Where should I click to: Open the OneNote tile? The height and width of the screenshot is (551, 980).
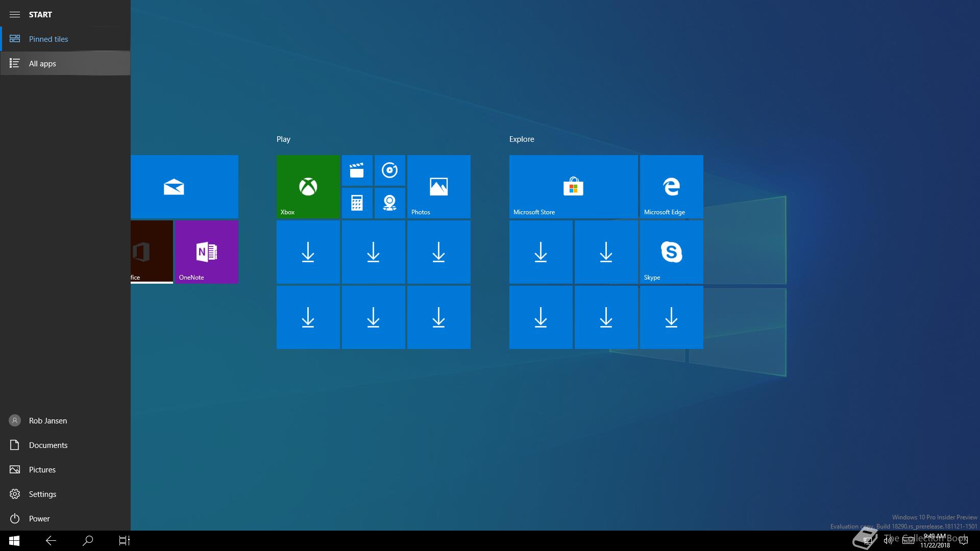[x=207, y=252]
